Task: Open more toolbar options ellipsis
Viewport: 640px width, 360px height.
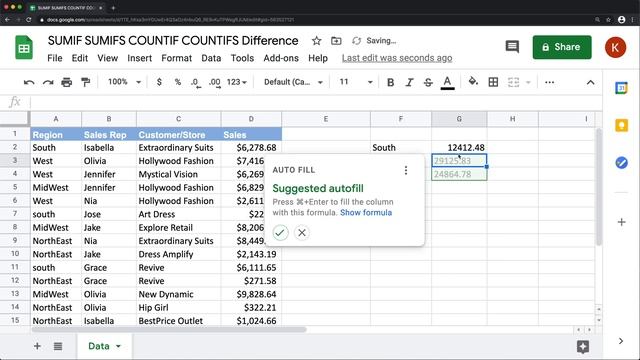Action: (x=549, y=82)
